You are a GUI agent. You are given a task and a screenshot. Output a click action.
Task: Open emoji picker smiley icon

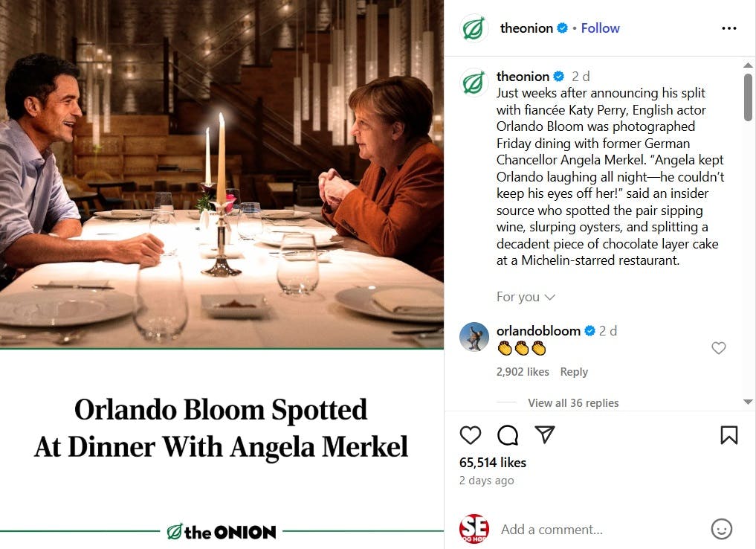(721, 529)
